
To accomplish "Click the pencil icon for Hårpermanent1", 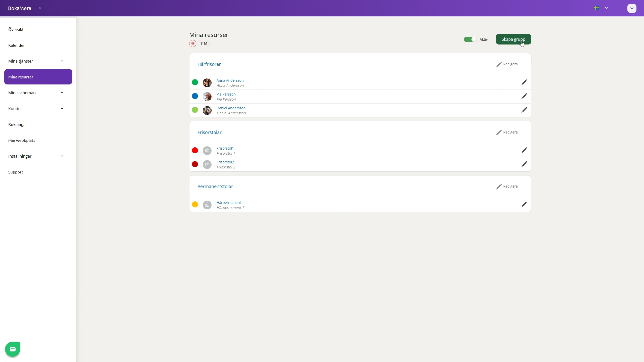I will tap(524, 204).
